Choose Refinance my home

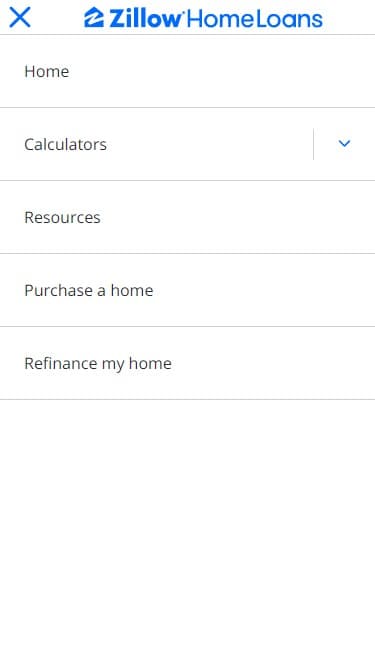point(188,364)
